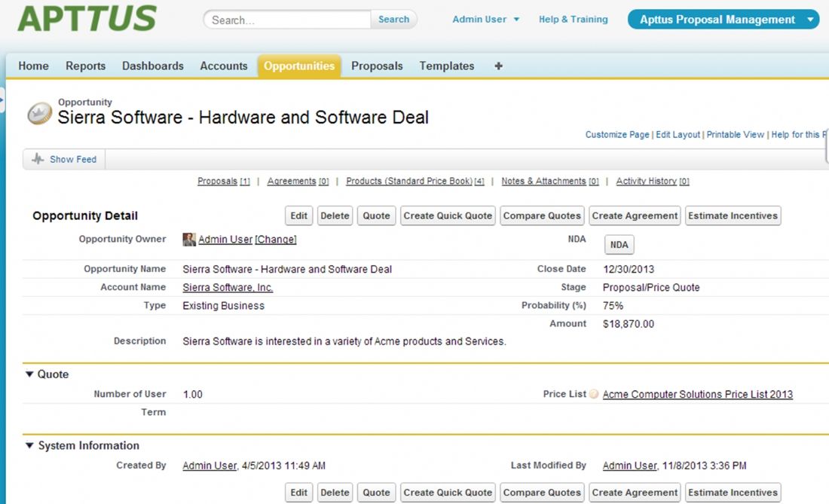
Task: Open Help & Training link
Action: (x=573, y=20)
